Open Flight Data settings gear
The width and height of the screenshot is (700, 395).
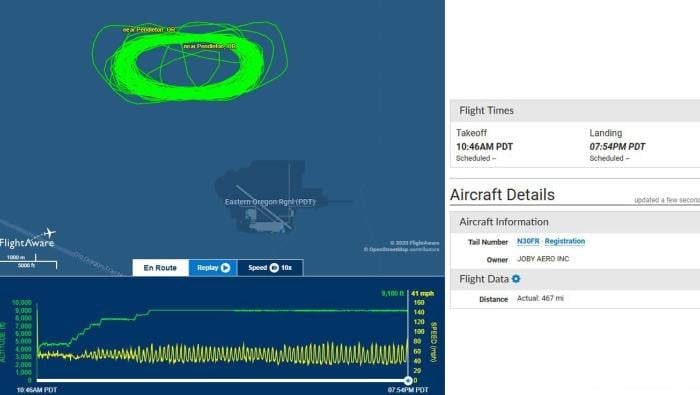pyautogui.click(x=516, y=279)
